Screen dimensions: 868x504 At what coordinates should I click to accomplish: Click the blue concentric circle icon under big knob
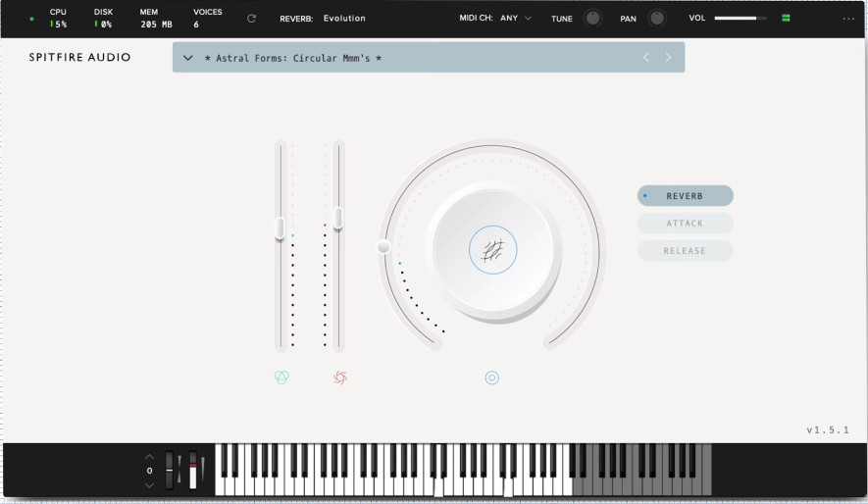point(492,378)
